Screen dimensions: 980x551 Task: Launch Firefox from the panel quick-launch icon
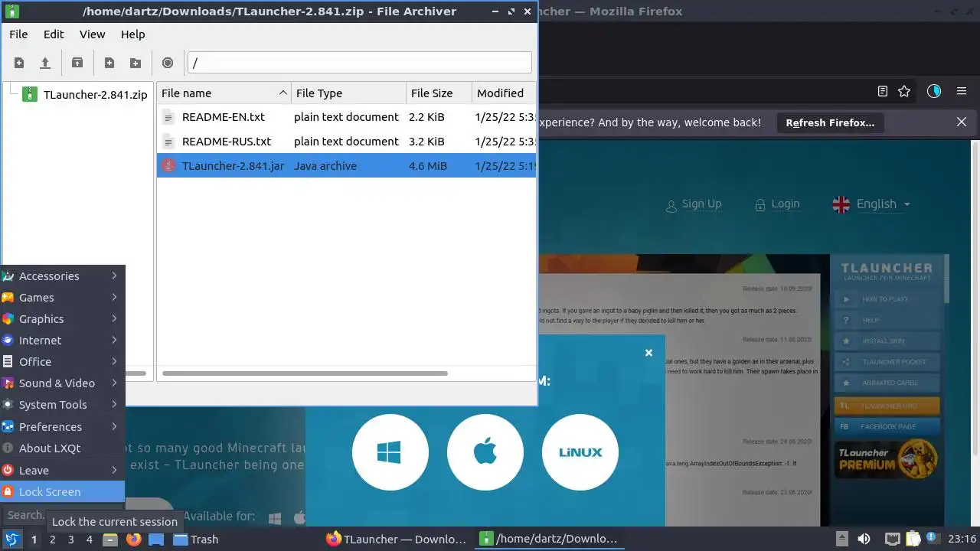134,540
